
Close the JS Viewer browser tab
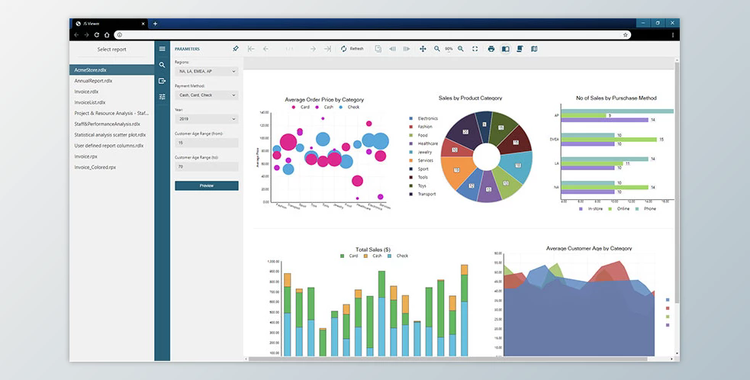143,23
